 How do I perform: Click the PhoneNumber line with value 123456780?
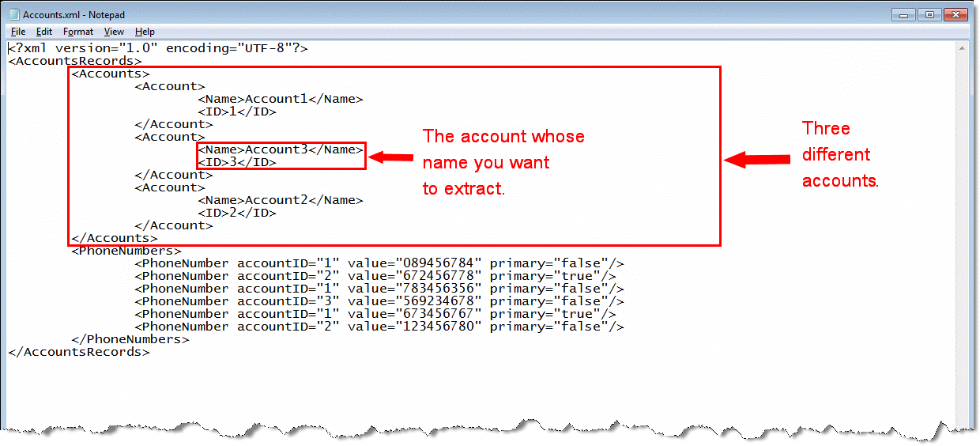tap(379, 327)
